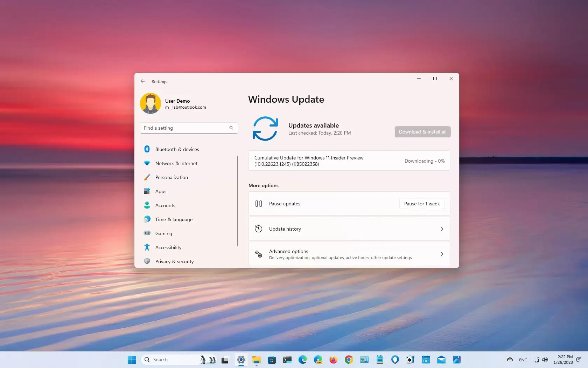Open File Explorer from the taskbar

257,360
